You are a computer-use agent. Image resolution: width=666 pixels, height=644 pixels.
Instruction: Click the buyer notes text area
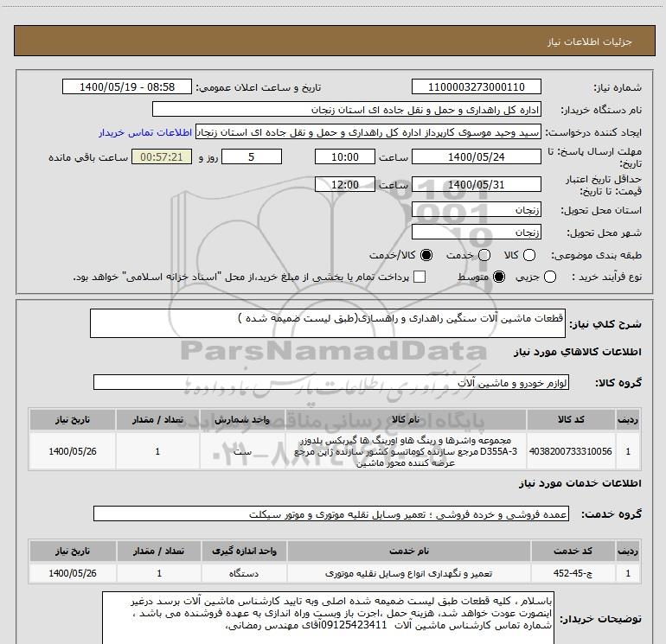click(x=328, y=618)
